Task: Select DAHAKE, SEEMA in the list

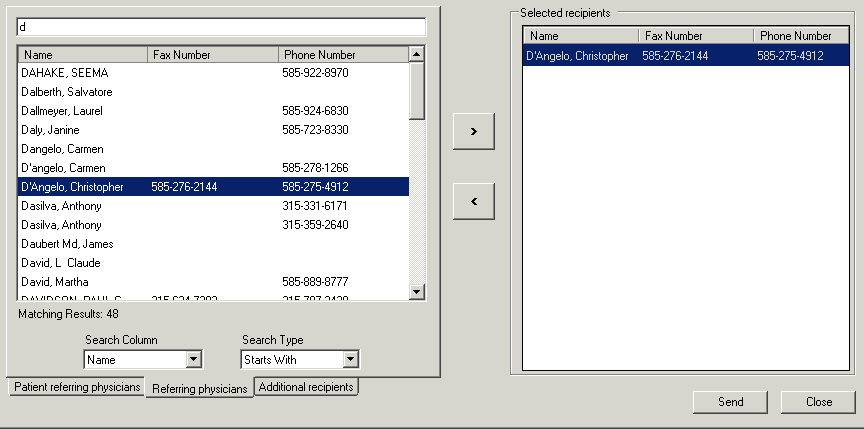Action: click(x=65, y=73)
